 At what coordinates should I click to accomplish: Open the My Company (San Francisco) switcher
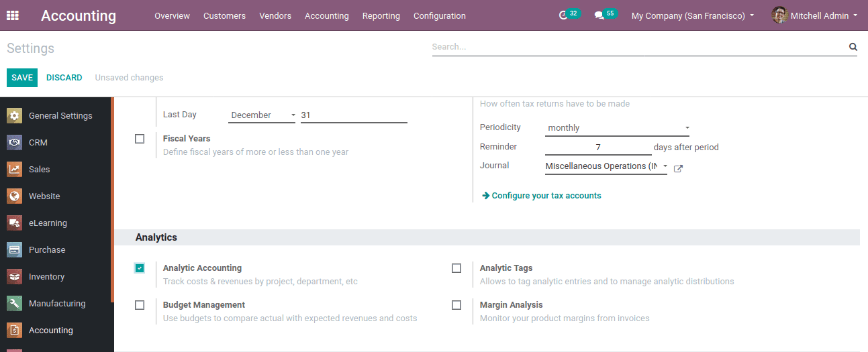(693, 15)
